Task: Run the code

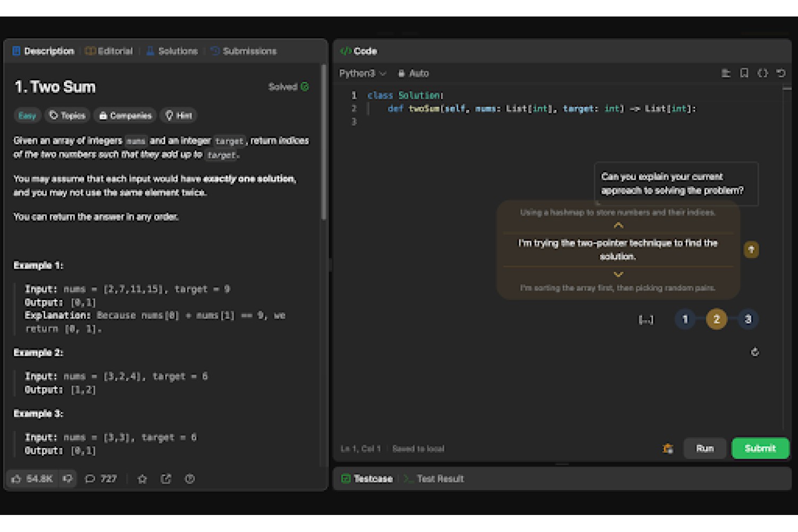Action: pos(705,448)
